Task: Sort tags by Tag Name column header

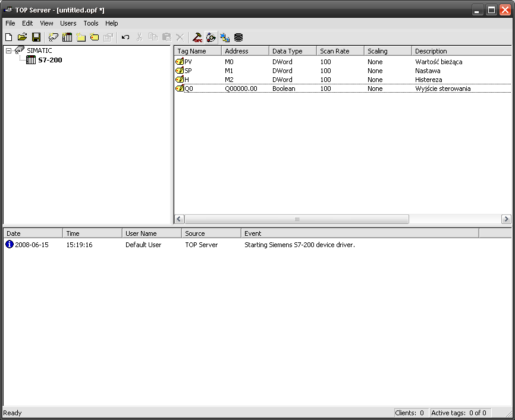Action: (x=197, y=51)
